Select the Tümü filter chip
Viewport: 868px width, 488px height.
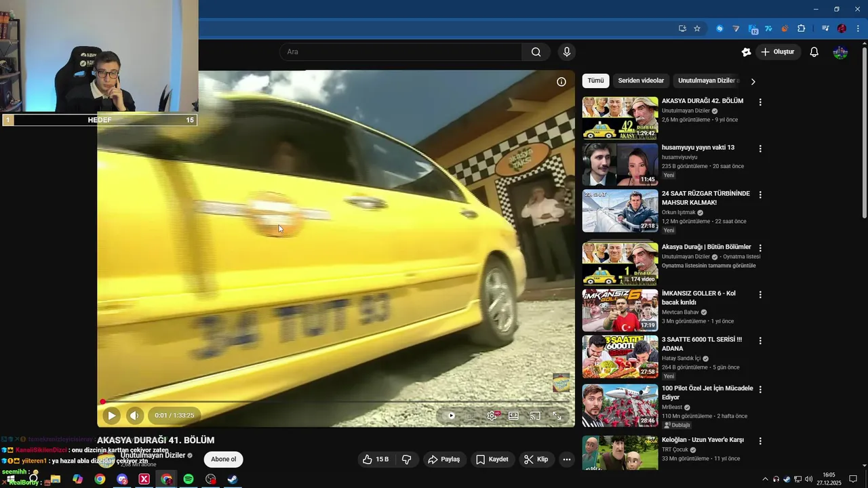click(595, 81)
